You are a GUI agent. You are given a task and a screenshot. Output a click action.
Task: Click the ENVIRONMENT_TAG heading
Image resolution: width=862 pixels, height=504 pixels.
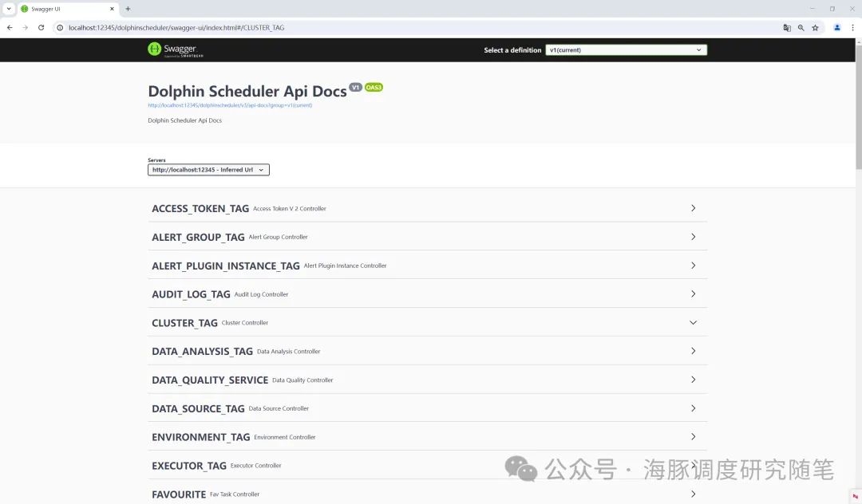(x=200, y=437)
